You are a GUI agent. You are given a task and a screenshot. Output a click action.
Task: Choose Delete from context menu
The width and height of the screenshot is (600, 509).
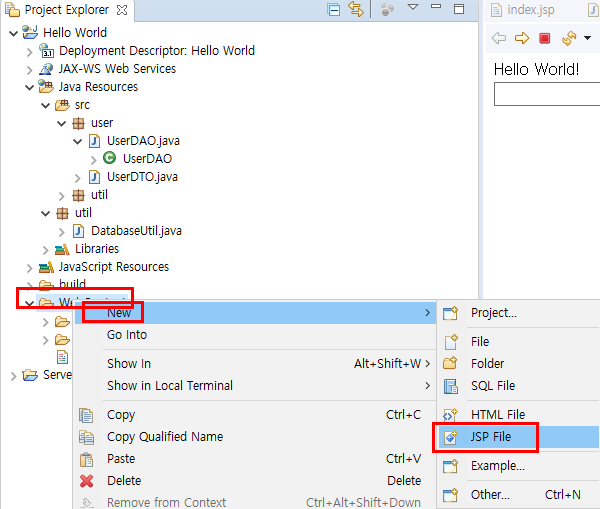click(256, 481)
